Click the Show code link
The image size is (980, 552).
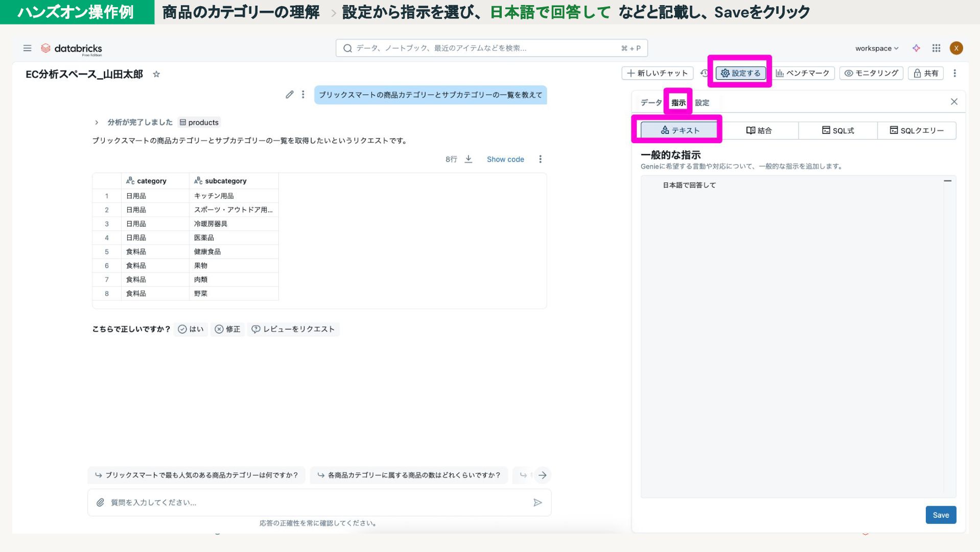pyautogui.click(x=505, y=159)
